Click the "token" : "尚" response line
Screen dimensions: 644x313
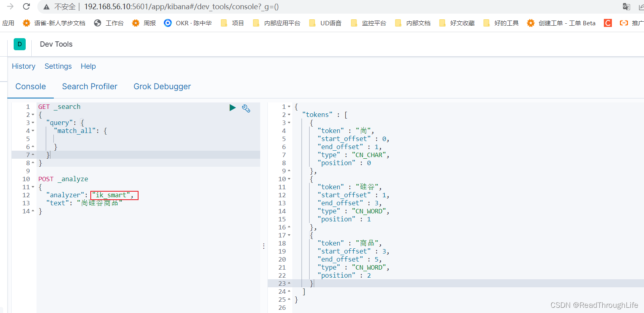tap(346, 131)
